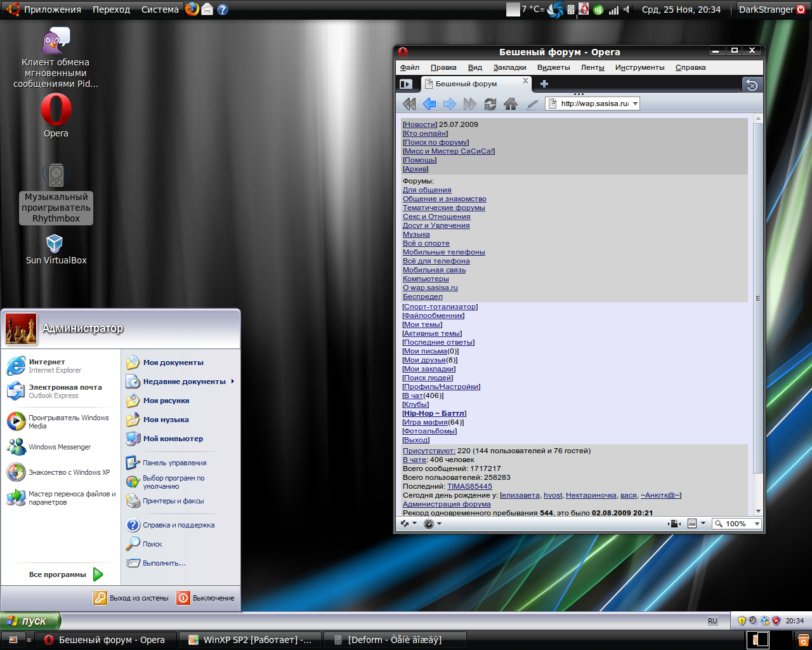Viewport: 812px width, 650px height.
Task: Toggle image display button in Opera status bar
Action: (692, 524)
